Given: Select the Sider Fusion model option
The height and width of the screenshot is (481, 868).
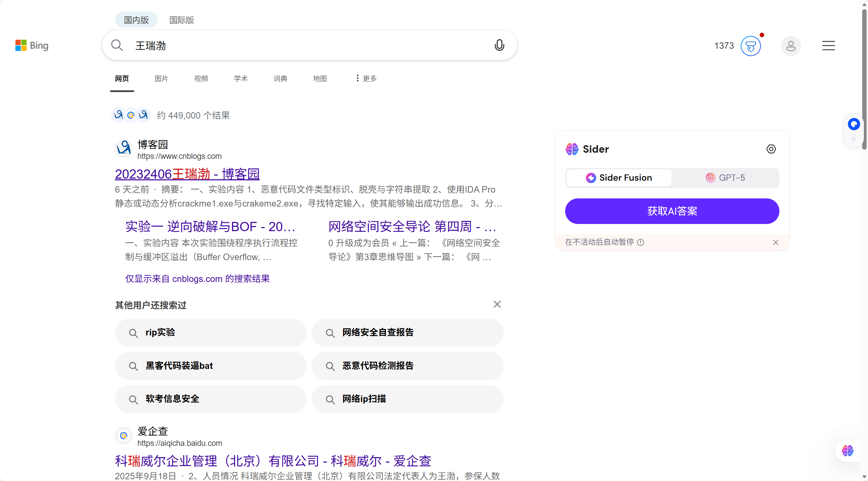Looking at the screenshot, I should tap(619, 178).
